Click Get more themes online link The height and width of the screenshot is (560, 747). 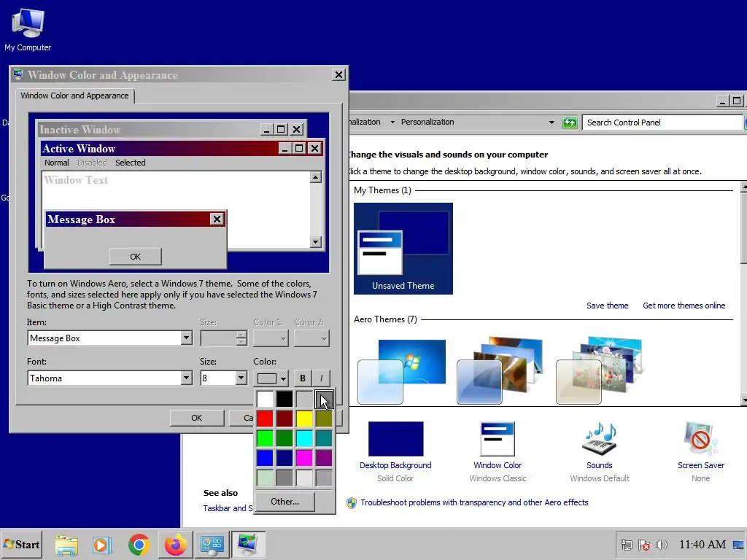(x=684, y=306)
